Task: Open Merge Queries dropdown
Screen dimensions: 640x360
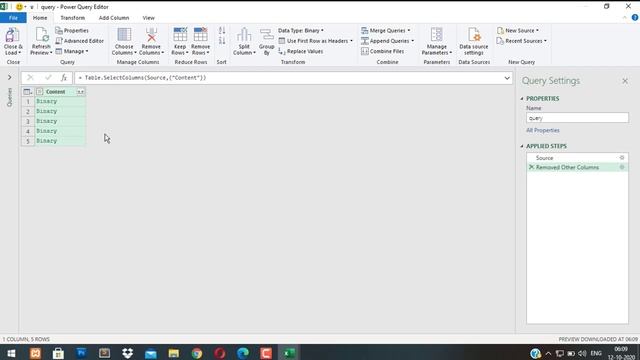Action: pyautogui.click(x=386, y=31)
